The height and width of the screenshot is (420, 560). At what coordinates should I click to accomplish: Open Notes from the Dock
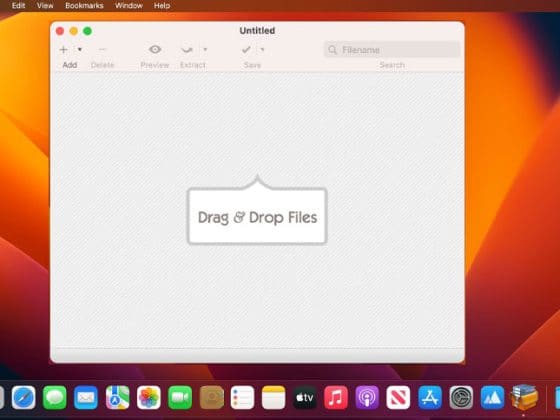tap(274, 398)
